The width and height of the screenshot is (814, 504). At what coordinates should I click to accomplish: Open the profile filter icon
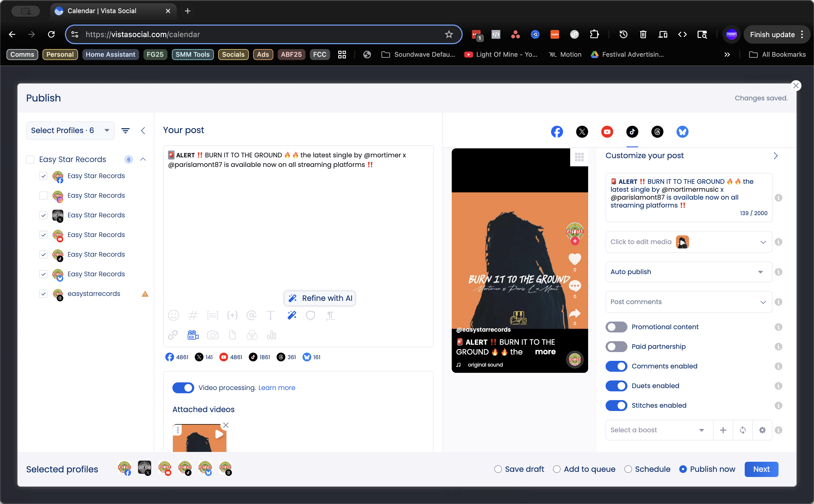coord(125,131)
